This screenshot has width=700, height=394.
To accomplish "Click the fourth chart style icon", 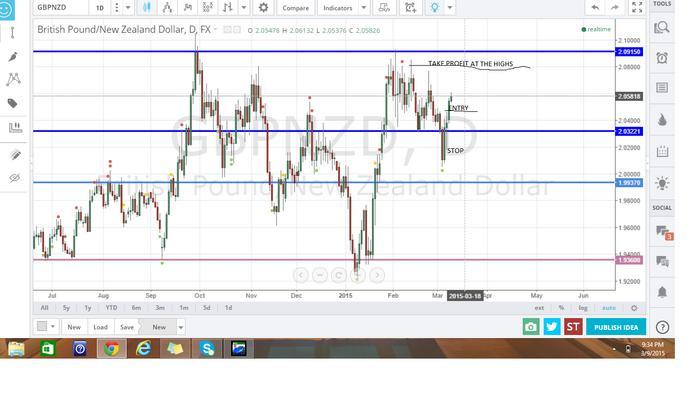I will click(x=208, y=7).
